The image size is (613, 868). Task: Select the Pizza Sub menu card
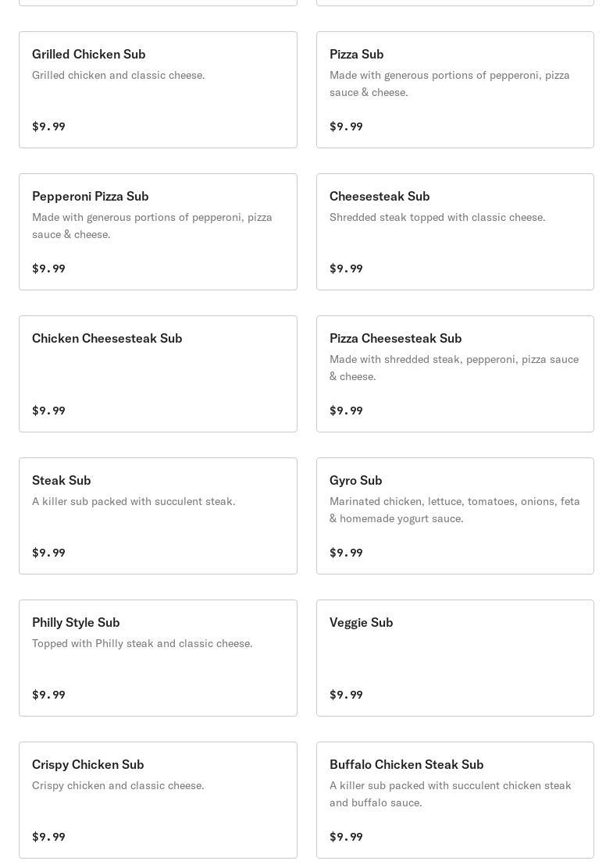[x=454, y=90]
